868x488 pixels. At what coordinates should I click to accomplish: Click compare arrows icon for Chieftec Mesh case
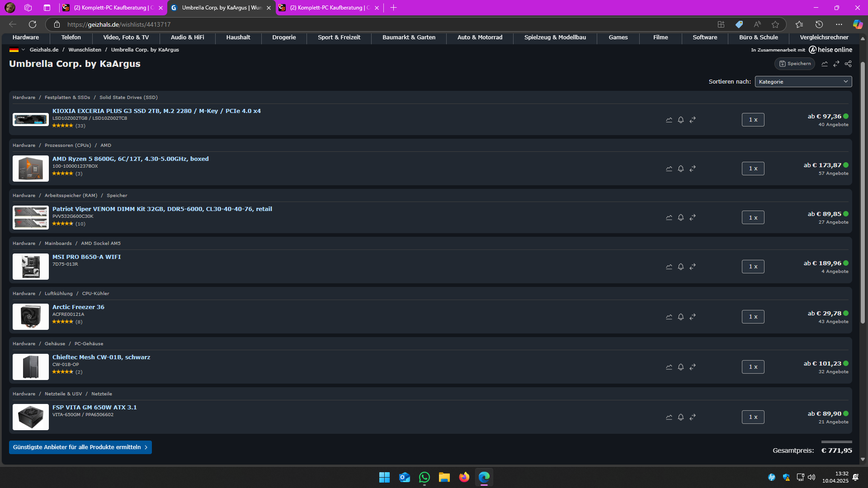pyautogui.click(x=693, y=367)
